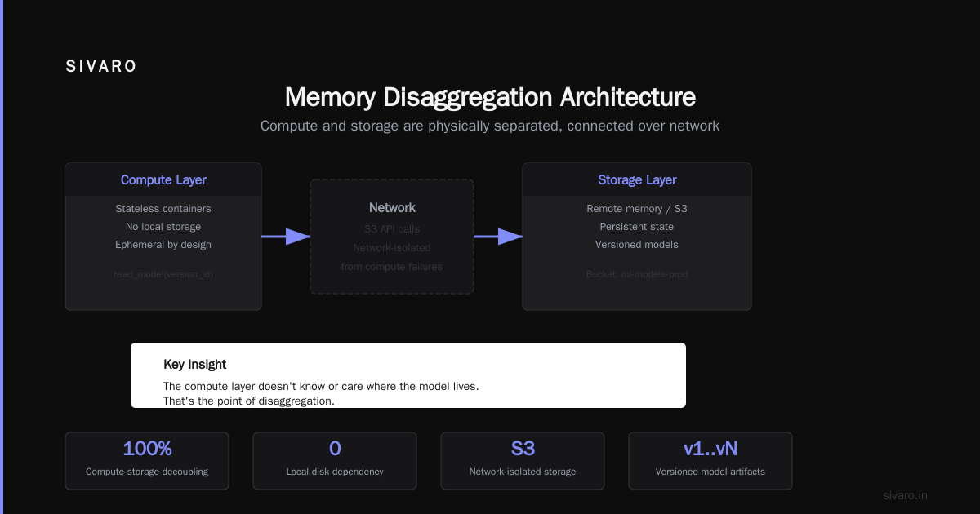Select the large "S3" stat value
This screenshot has height=514, width=980.
523,449
